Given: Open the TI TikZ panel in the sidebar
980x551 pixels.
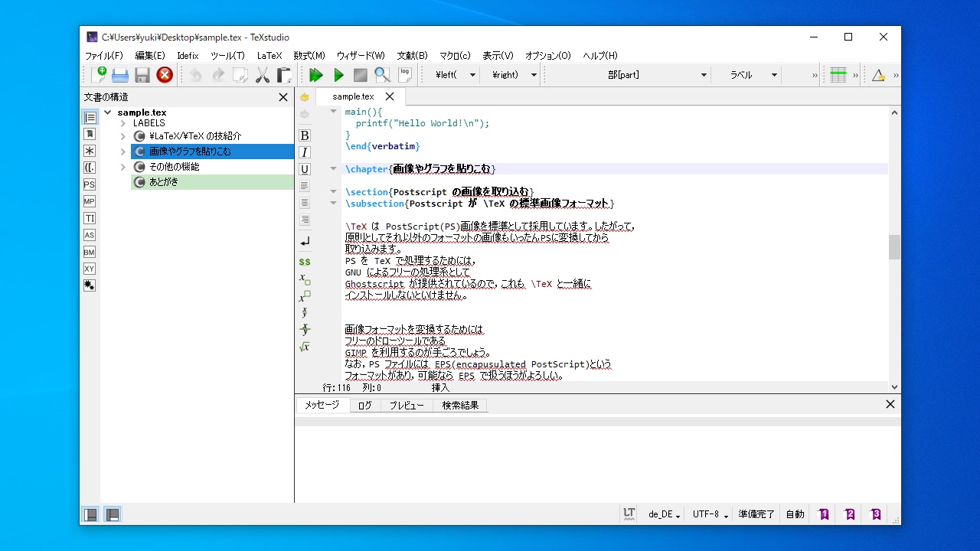Looking at the screenshot, I should tap(90, 218).
